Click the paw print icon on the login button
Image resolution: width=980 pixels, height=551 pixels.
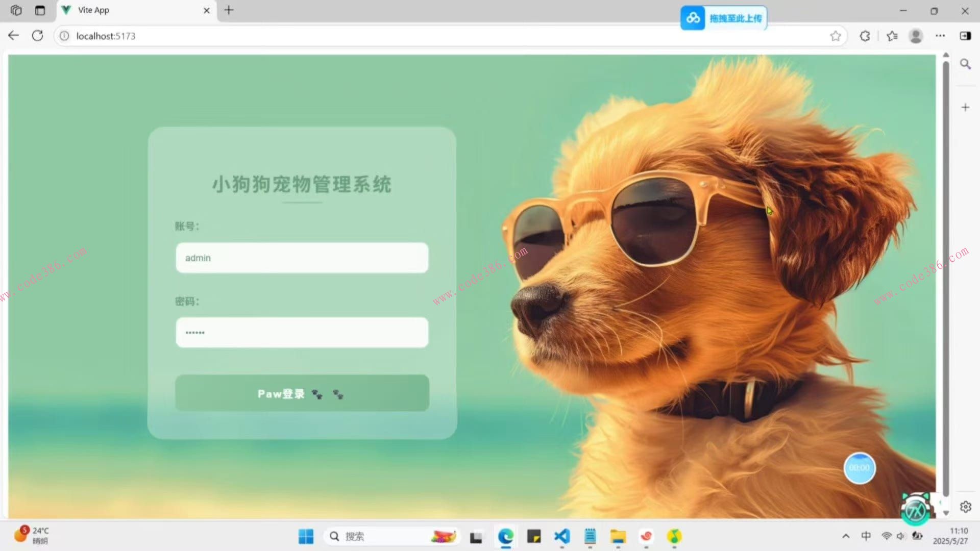click(318, 394)
